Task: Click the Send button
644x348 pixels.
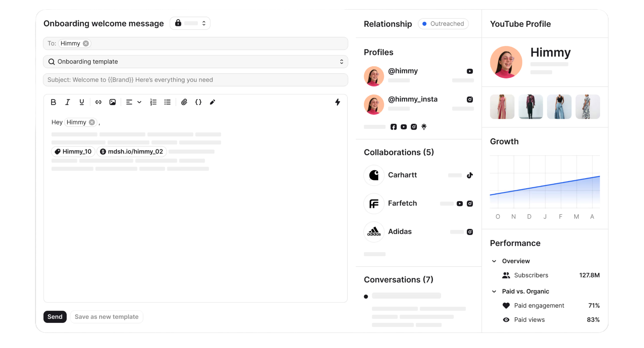Action: tap(55, 317)
